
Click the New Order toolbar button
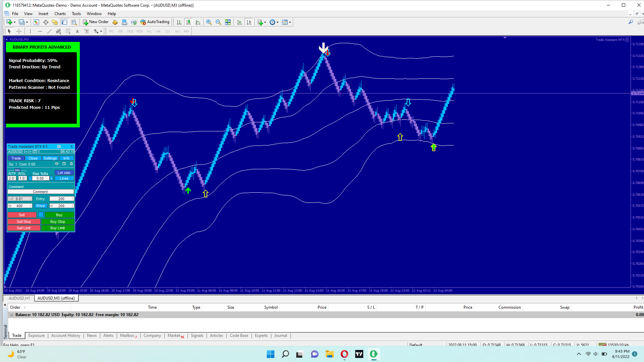tap(96, 22)
